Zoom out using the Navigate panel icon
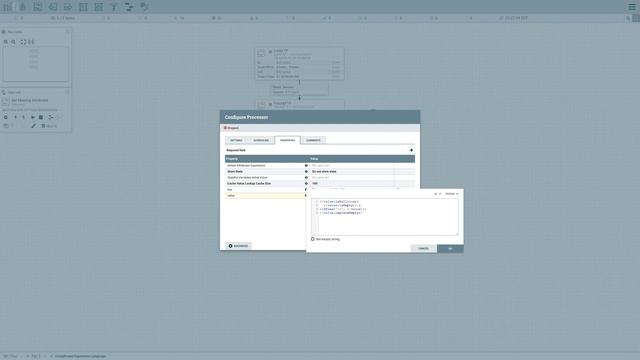The width and height of the screenshot is (640, 360). click(x=13, y=42)
